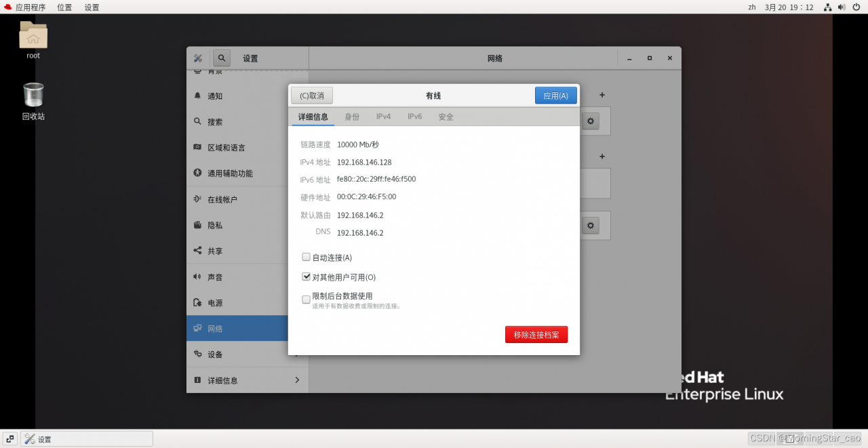Image resolution: width=868 pixels, height=448 pixels.
Task: Click the 隐私 hand icon
Action: [x=197, y=225]
